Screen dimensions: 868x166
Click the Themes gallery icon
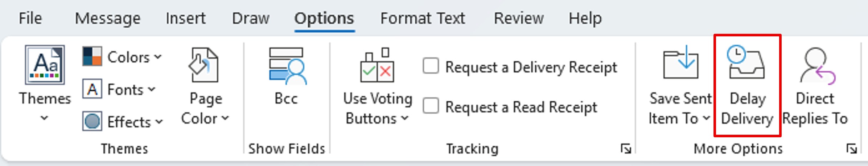point(45,65)
